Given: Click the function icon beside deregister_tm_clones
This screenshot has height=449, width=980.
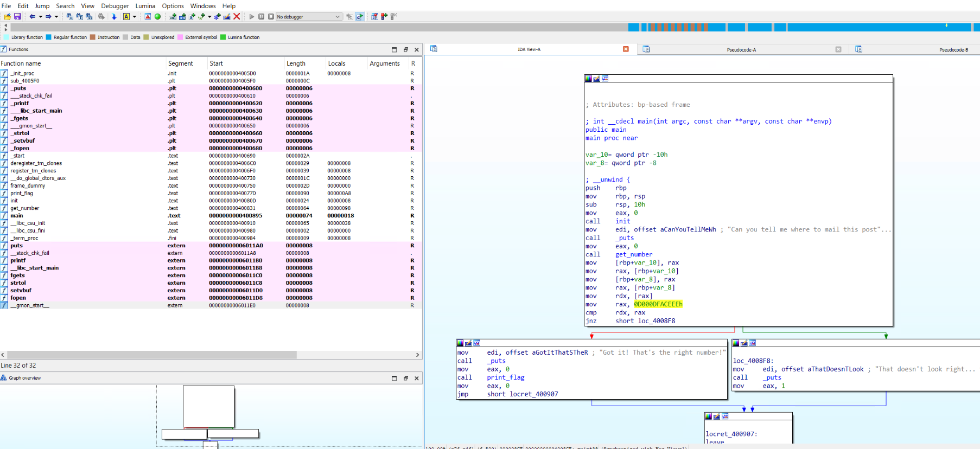Looking at the screenshot, I should [x=4, y=163].
